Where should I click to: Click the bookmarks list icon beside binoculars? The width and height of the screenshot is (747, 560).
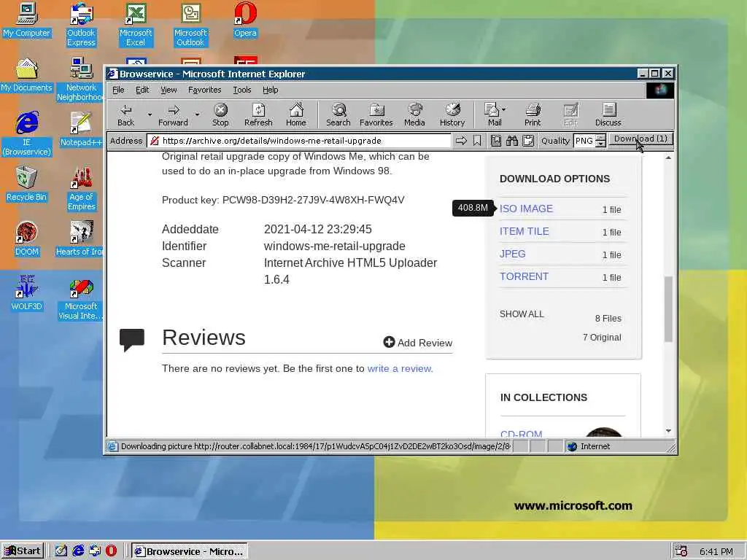(x=496, y=141)
